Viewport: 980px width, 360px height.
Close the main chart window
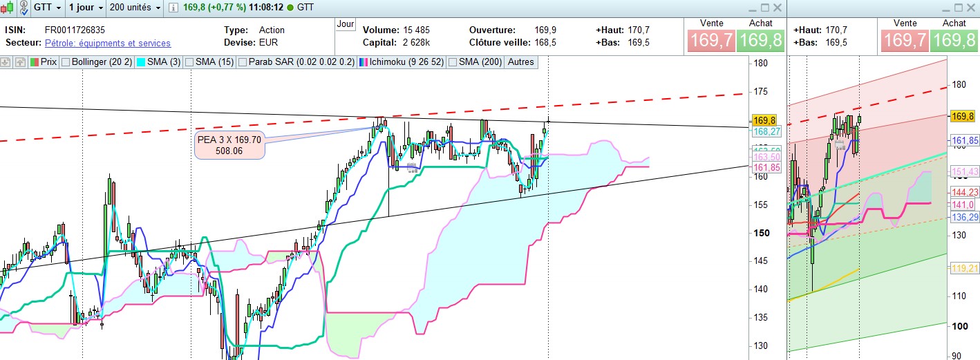pos(778,8)
